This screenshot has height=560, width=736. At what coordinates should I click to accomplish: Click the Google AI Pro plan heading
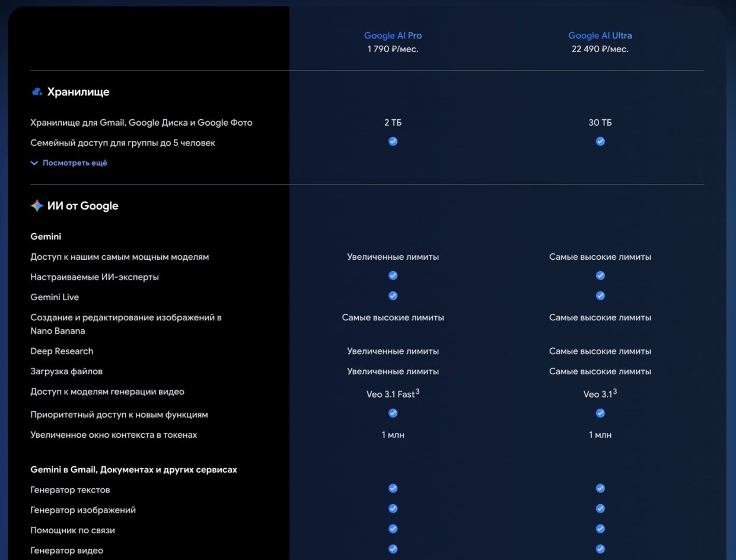click(393, 36)
